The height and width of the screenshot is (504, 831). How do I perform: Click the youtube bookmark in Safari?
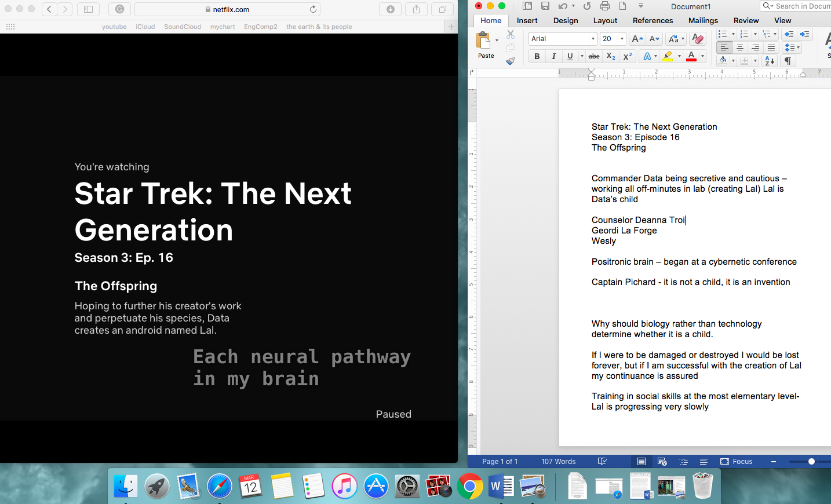(114, 27)
